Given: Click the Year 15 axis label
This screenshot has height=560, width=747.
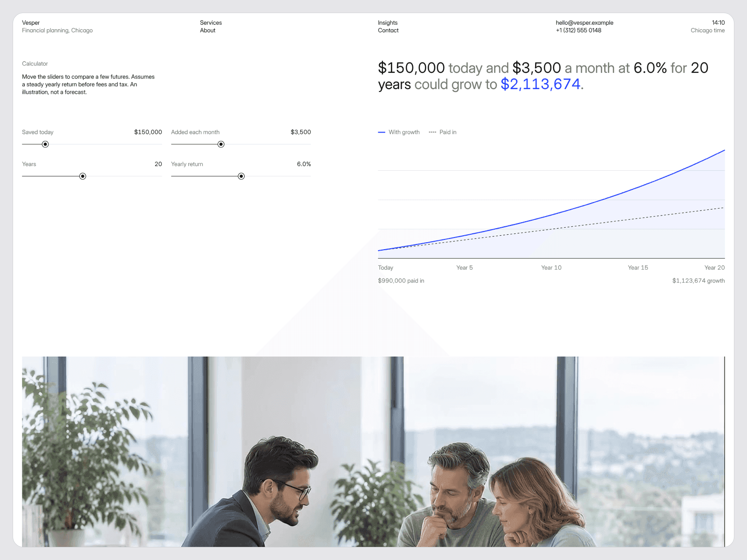Looking at the screenshot, I should point(638,267).
